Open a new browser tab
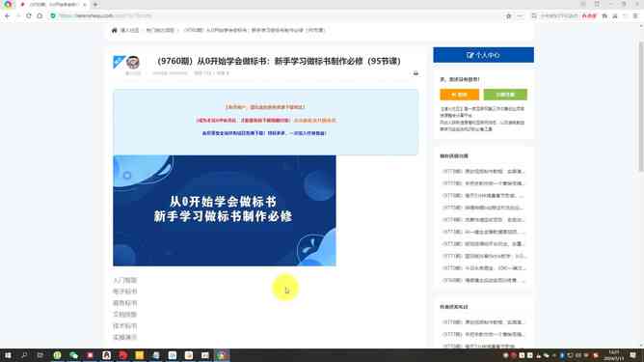Screen dimensions: 644x362 (95, 5)
